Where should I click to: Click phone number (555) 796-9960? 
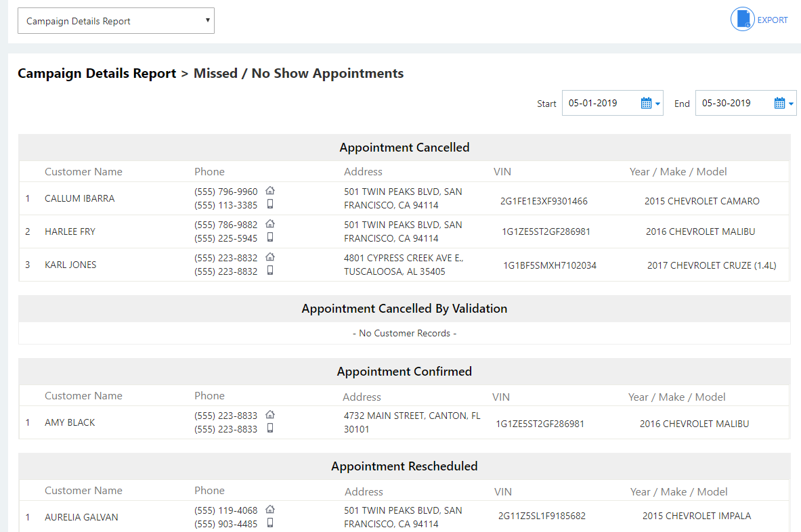pos(225,192)
